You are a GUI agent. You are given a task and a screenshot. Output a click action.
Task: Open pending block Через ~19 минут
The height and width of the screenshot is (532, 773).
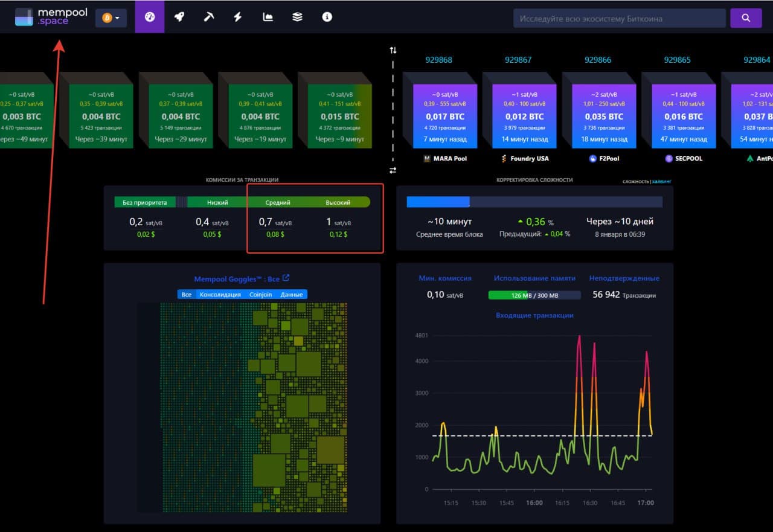coord(260,116)
